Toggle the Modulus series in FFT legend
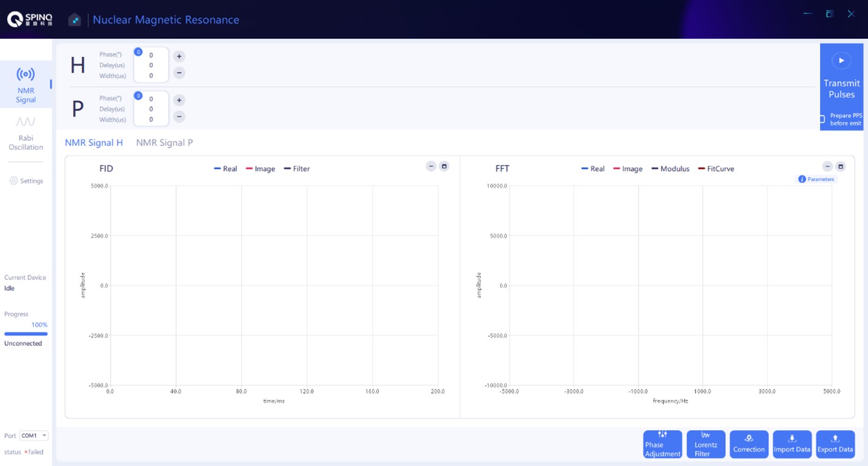The height and width of the screenshot is (466, 868). pos(670,169)
